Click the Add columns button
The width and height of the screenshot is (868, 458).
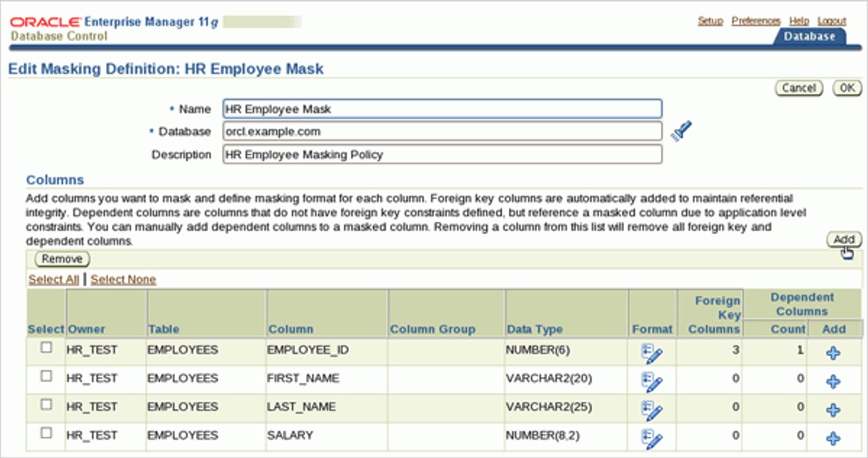point(844,239)
